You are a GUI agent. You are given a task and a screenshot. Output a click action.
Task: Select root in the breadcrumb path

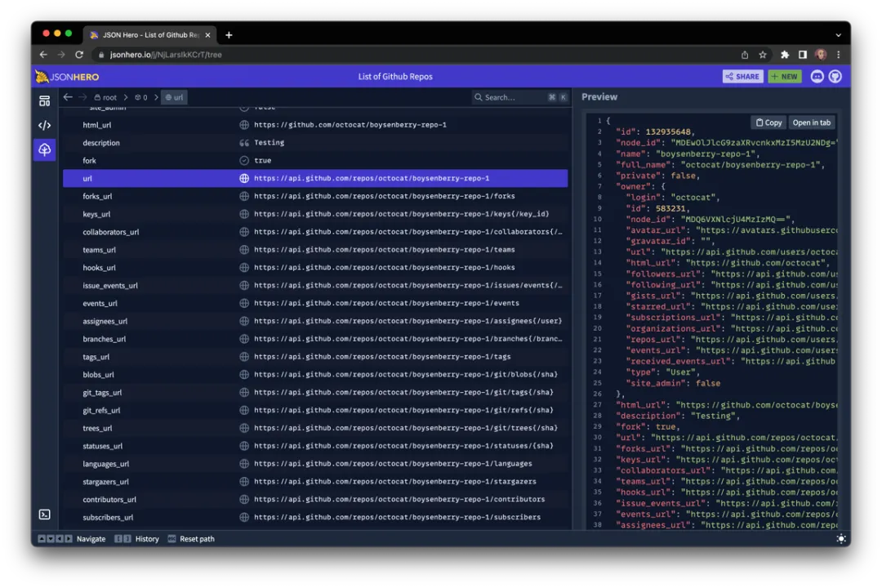click(108, 96)
